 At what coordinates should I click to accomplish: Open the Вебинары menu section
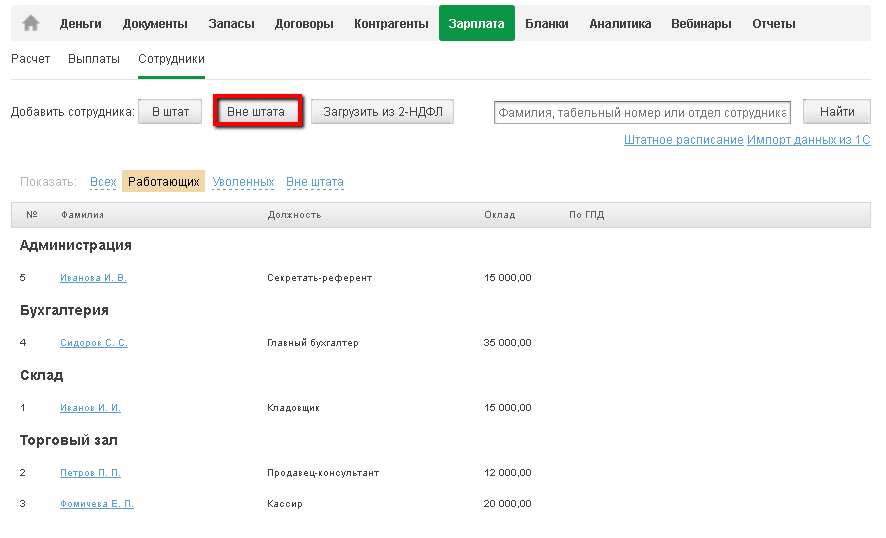(x=701, y=24)
